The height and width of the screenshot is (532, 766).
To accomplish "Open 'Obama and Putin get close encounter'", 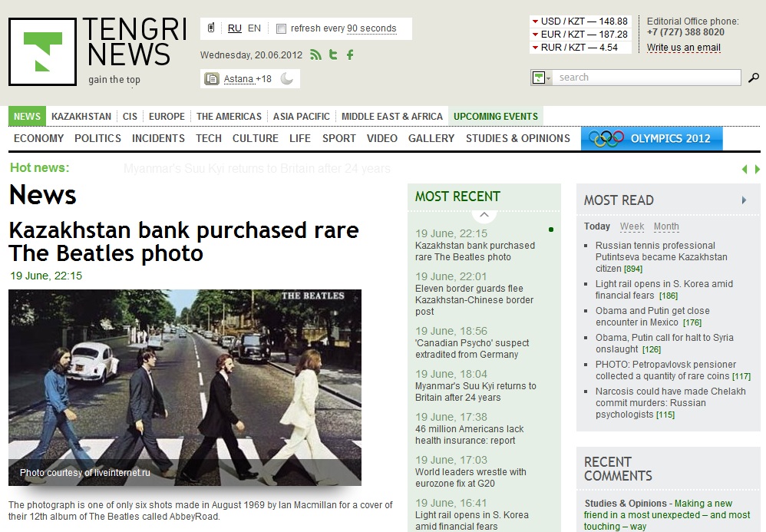I will click(652, 316).
